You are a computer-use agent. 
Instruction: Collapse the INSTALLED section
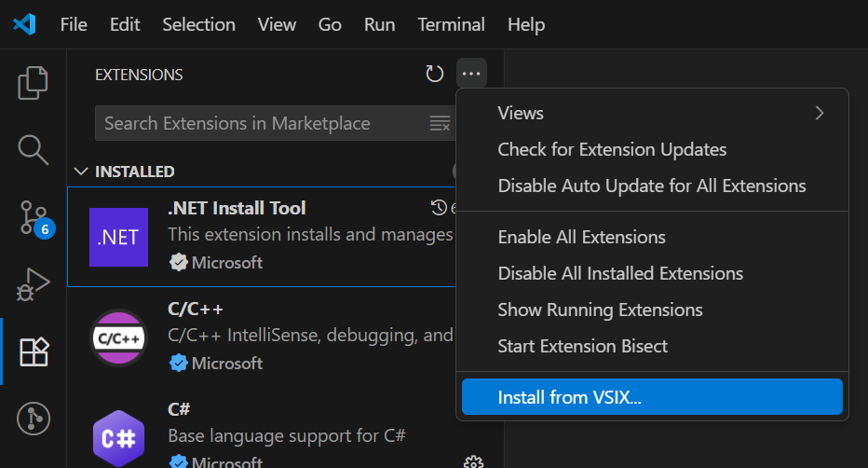tap(83, 172)
